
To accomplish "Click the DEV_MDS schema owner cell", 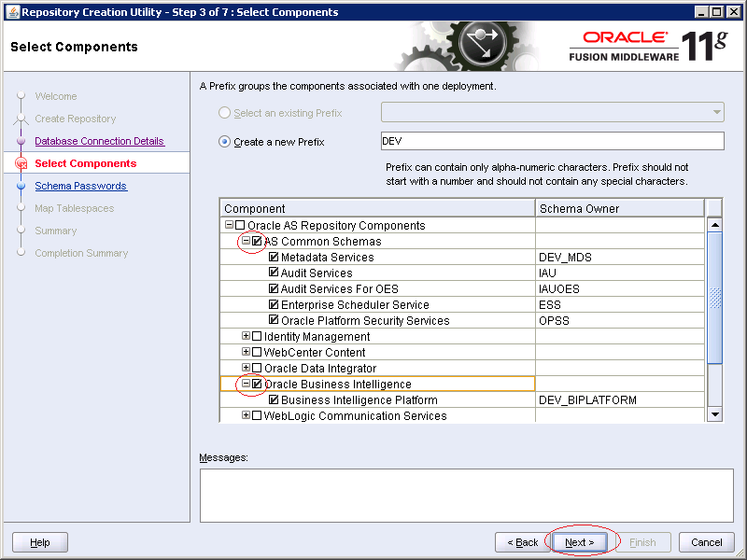I will (620, 258).
